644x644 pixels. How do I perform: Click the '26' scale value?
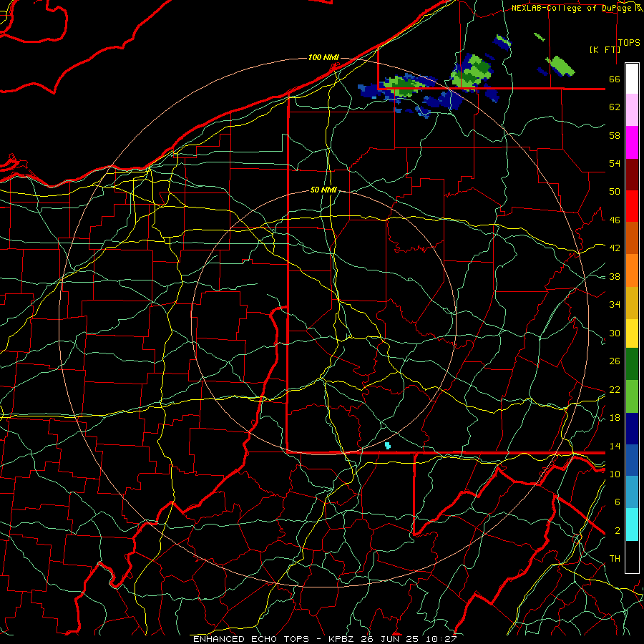615,361
